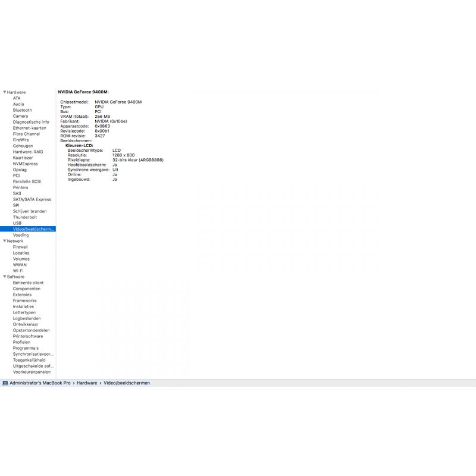Select the Apparaatcode value 0x0863
This screenshot has height=476, width=476.
102,126
